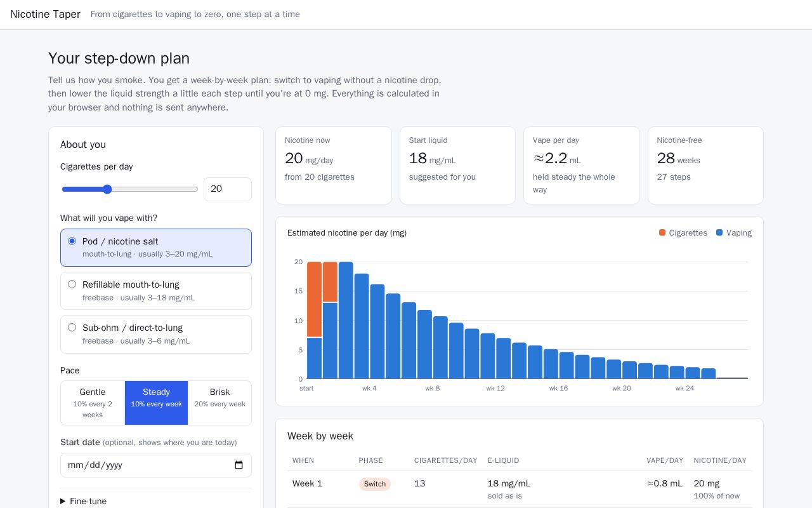The height and width of the screenshot is (508, 812).
Task: Click the Nicotine-free 28 weeks card
Action: pos(705,165)
